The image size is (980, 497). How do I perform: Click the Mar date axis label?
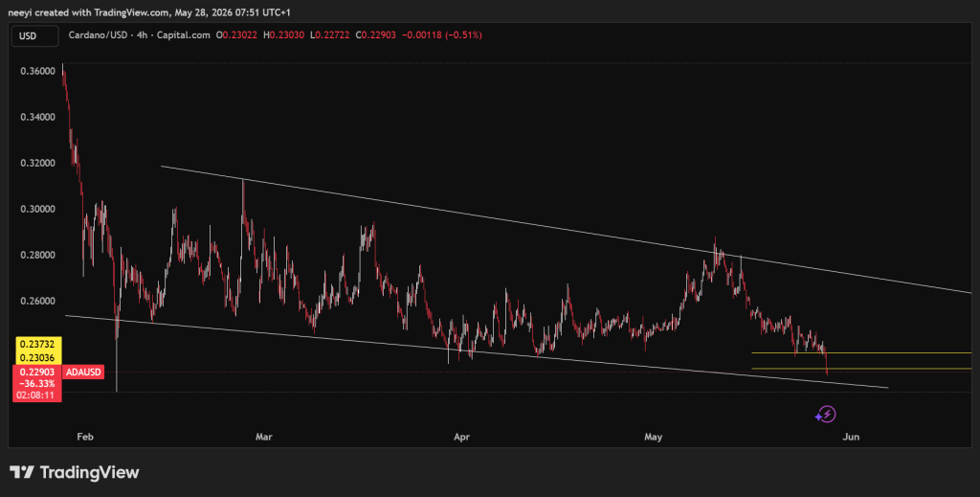(x=264, y=437)
